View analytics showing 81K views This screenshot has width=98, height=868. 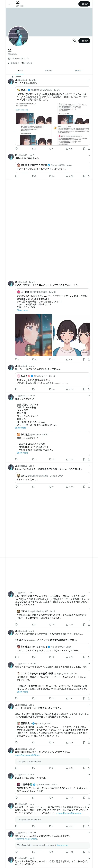(x=69, y=359)
